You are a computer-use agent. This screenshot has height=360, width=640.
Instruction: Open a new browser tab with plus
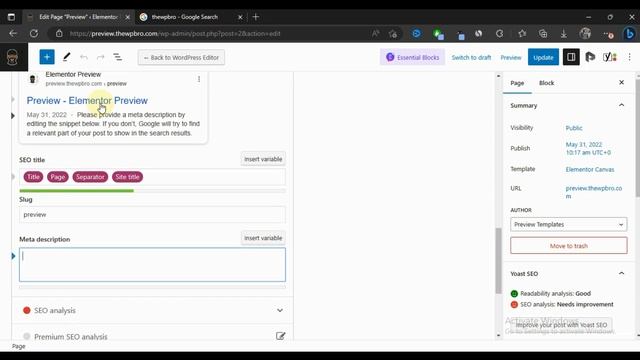(x=256, y=17)
